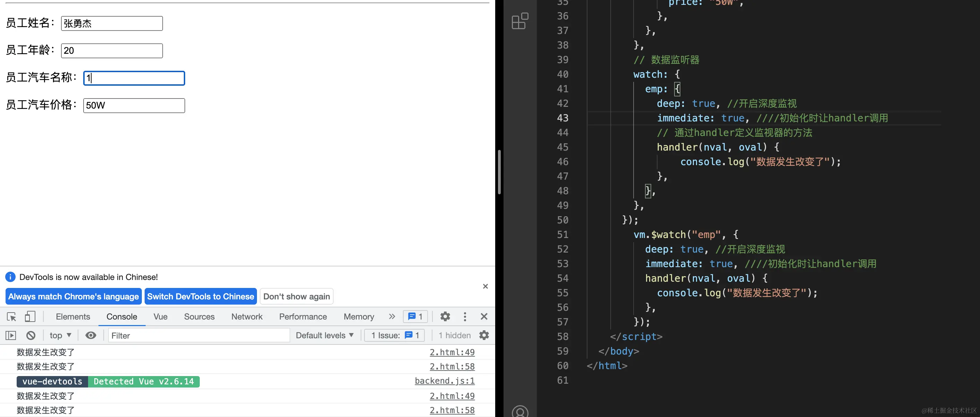Switch to the Network tab
Image resolution: width=980 pixels, height=417 pixels.
pyautogui.click(x=247, y=316)
